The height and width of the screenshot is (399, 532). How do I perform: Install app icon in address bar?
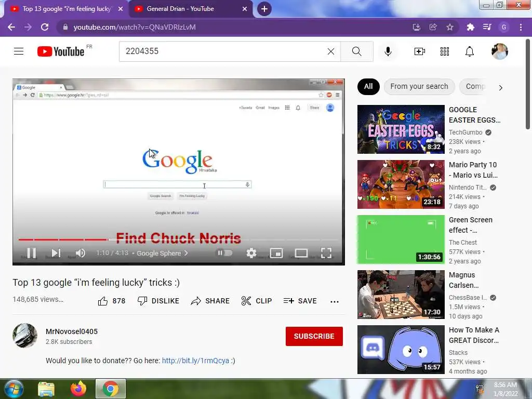(417, 27)
